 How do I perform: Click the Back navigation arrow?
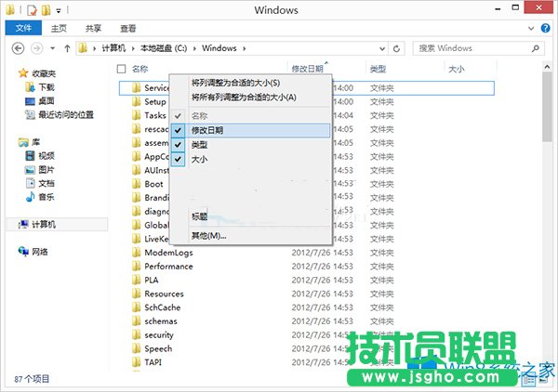[19, 48]
